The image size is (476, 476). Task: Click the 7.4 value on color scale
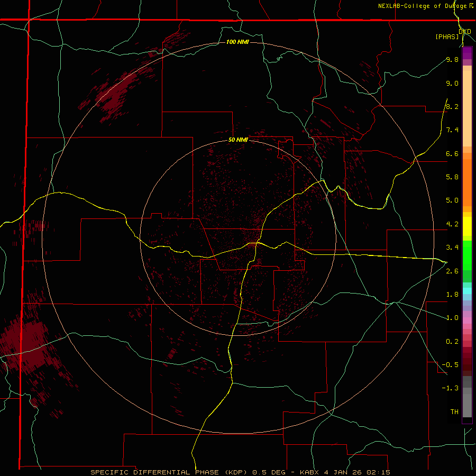(452, 130)
